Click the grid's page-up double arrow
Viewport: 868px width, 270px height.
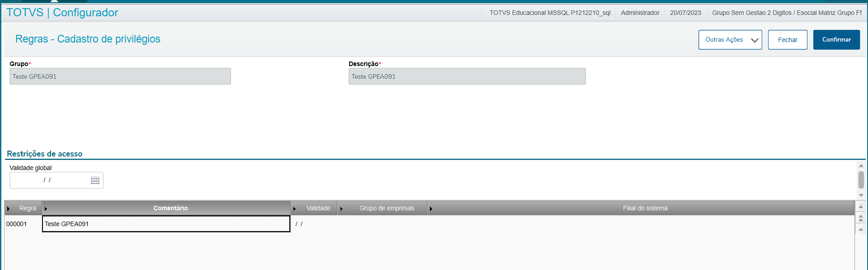(x=861, y=218)
